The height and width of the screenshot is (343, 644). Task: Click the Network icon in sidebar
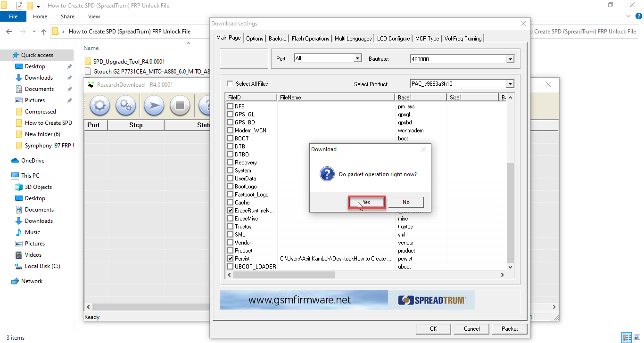pos(15,281)
